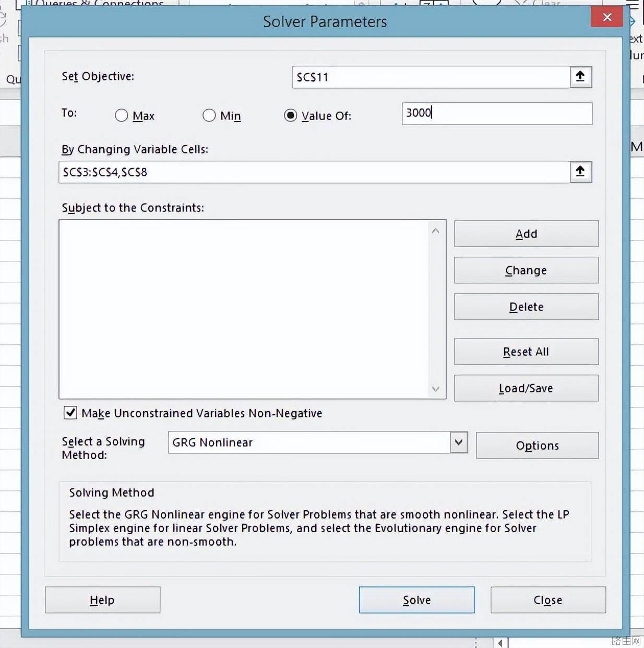Viewport: 644px width, 648px height.
Task: Click Add to create a constraint
Action: [x=526, y=234]
